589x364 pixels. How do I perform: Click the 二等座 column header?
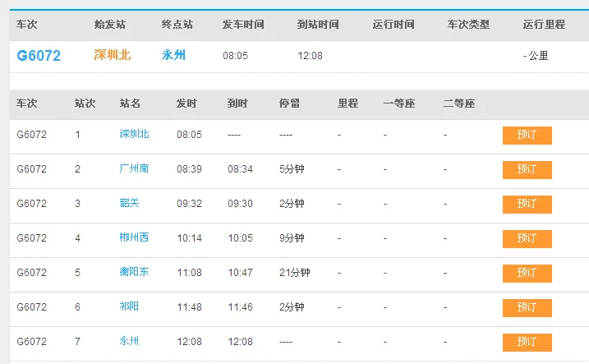point(458,104)
